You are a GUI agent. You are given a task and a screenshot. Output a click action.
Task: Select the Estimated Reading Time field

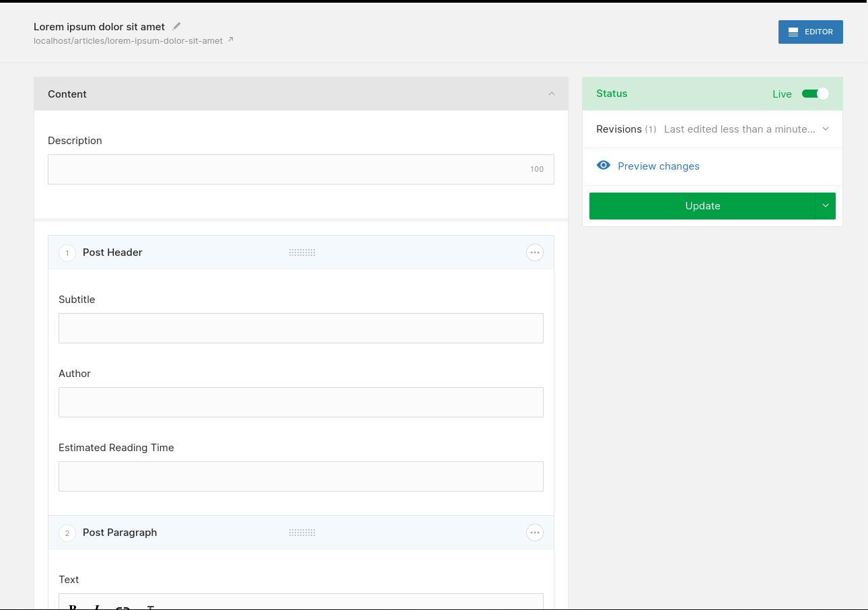click(x=301, y=476)
